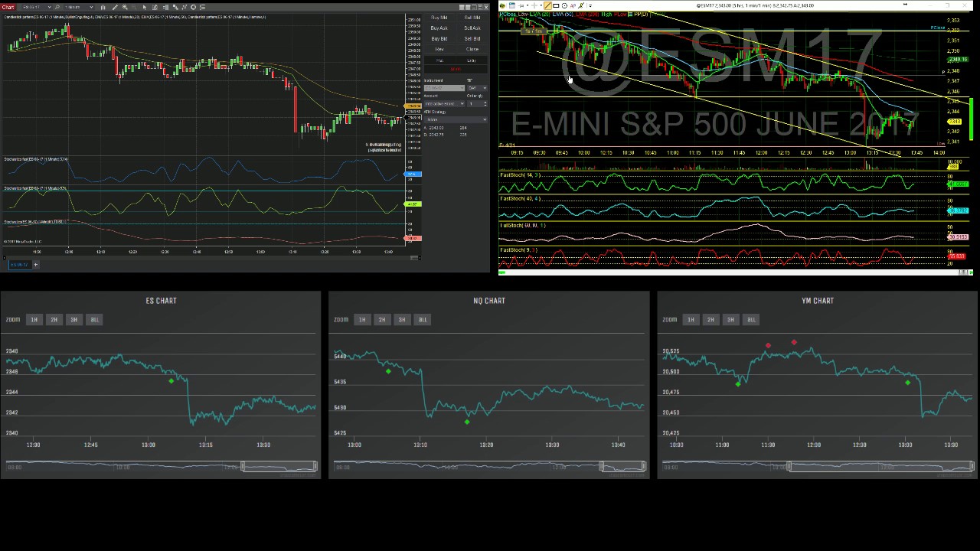
Task: Click the Buy Mkt button
Action: pos(439,18)
